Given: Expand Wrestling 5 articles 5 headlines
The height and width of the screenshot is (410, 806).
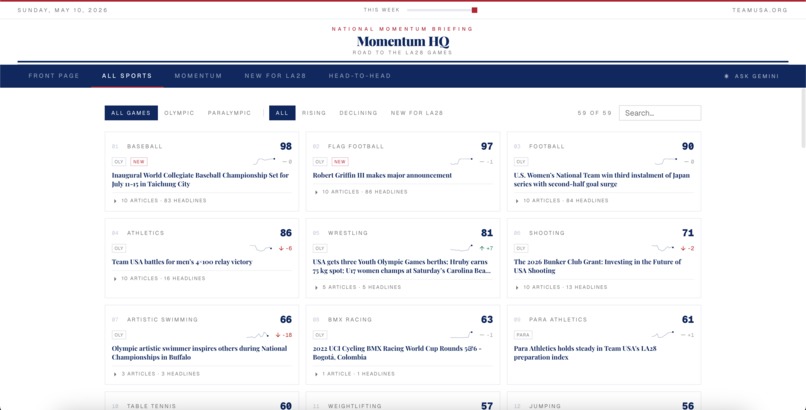Looking at the screenshot, I should coord(357,287).
